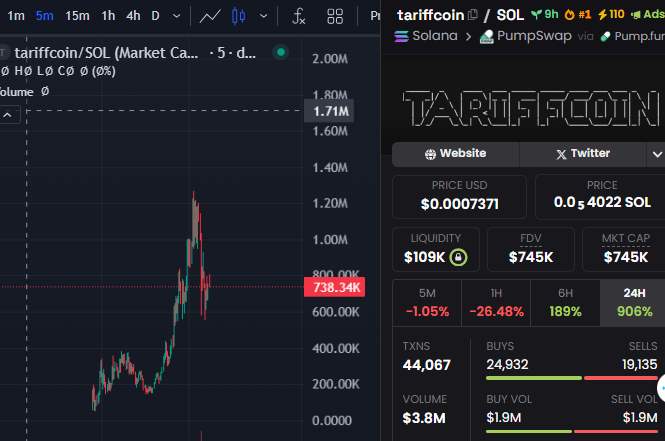Click the PRICE USD $0.0007371 box
This screenshot has width=665, height=441.
(459, 197)
